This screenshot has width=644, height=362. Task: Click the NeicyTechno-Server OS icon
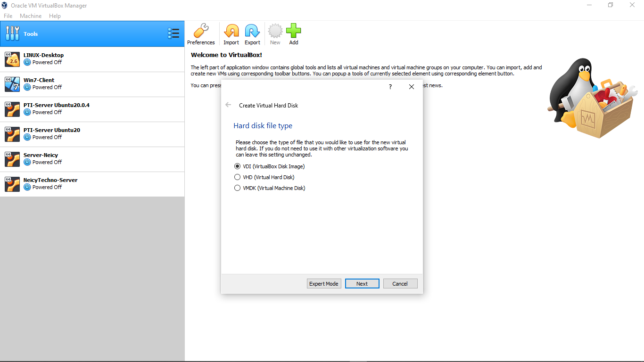point(12,184)
